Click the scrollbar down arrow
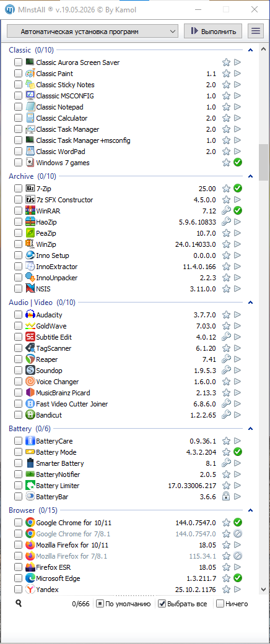Image resolution: width=270 pixels, height=644 pixels. (x=263, y=589)
